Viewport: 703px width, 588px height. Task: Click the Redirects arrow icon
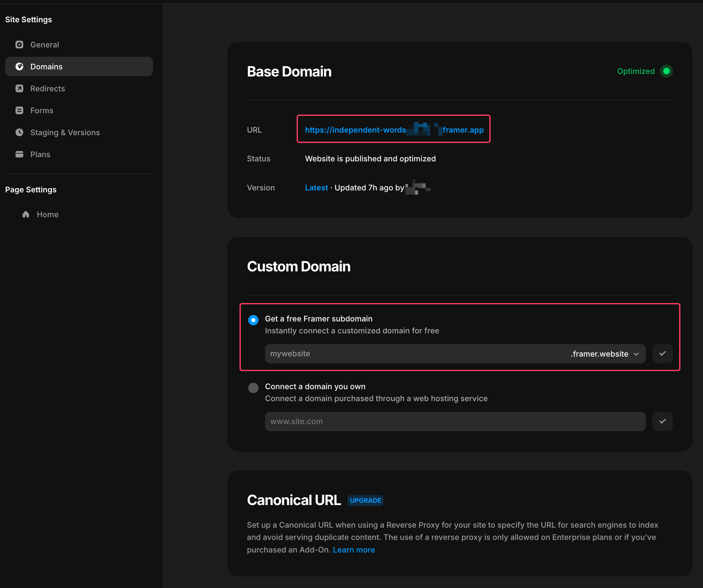pos(19,88)
